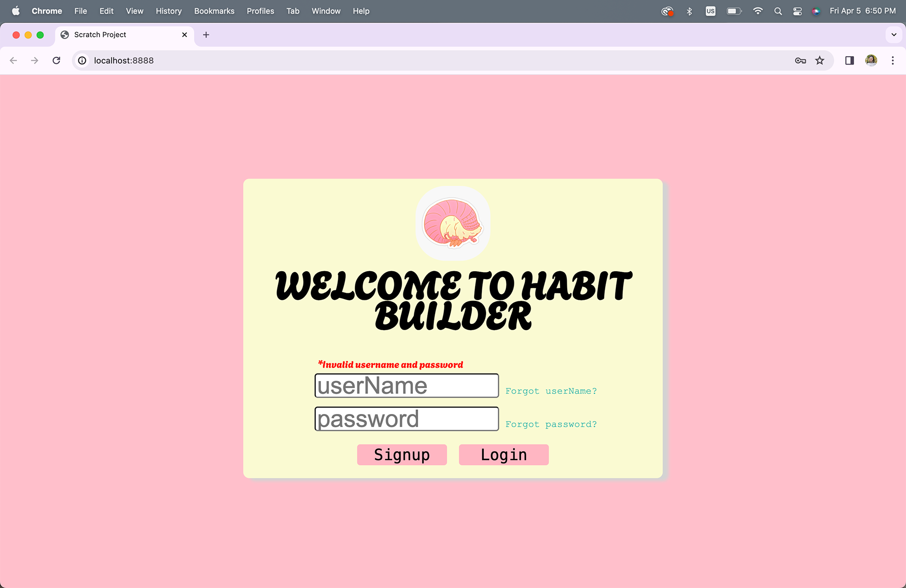Open the History menu
The height and width of the screenshot is (588, 906).
pos(168,11)
